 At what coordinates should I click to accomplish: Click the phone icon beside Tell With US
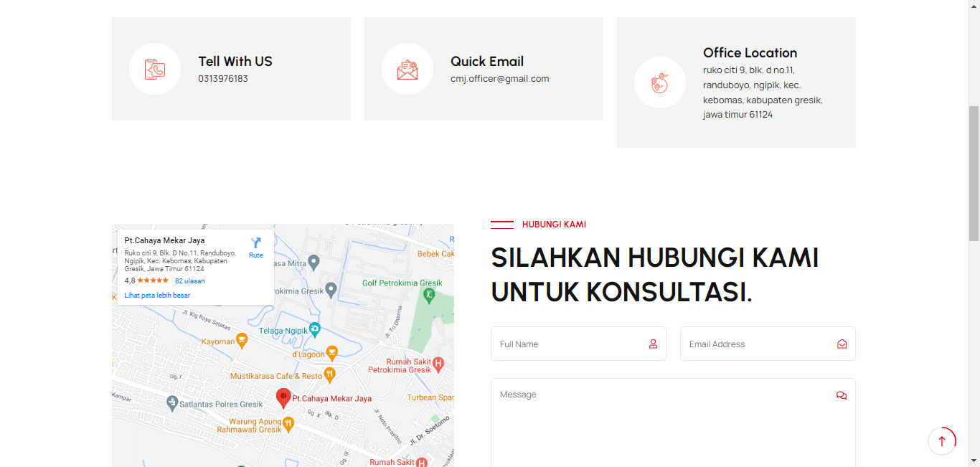[155, 69]
